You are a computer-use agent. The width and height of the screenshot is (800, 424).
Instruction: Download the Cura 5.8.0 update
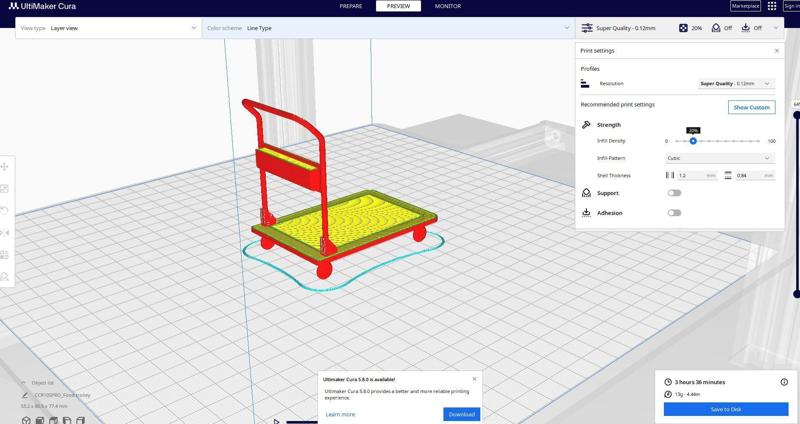(461, 414)
